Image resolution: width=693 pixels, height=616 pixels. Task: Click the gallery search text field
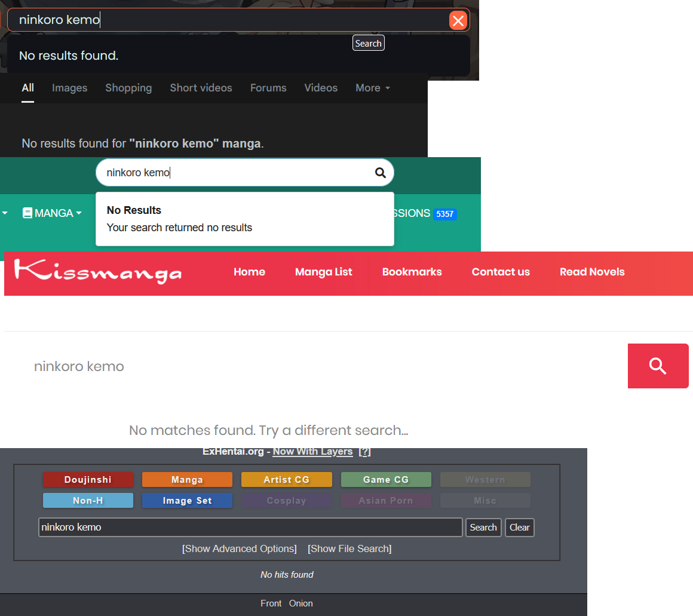point(250,527)
